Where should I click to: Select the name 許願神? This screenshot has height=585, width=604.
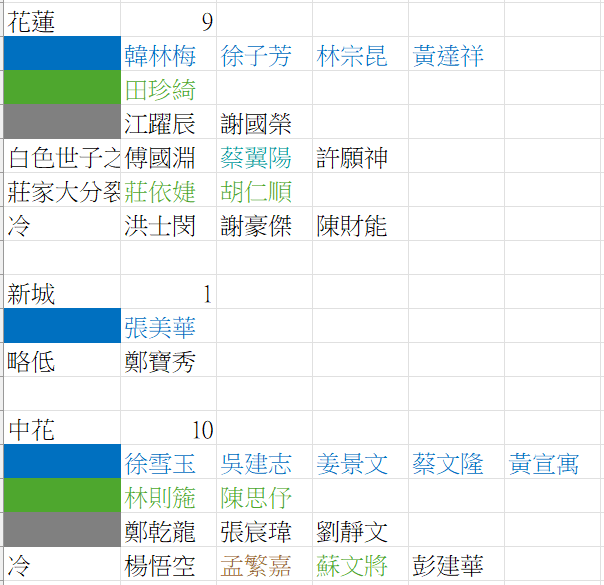(352, 158)
